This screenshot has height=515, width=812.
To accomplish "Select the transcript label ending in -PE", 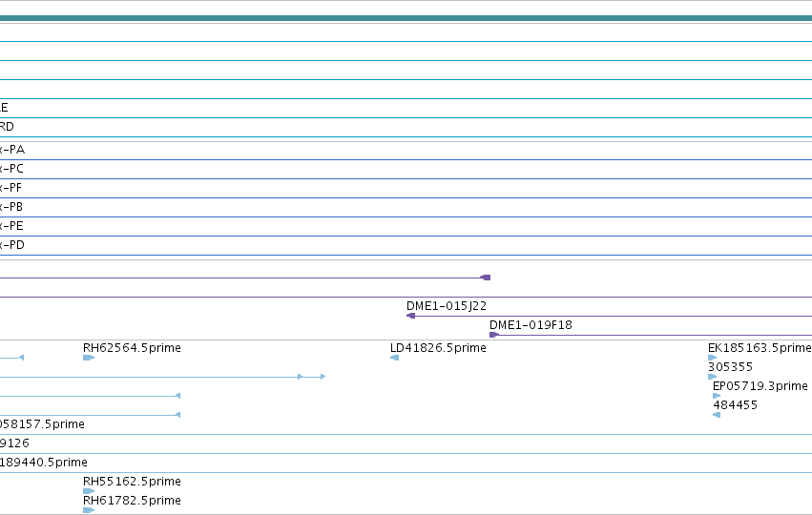I will 11,226.
